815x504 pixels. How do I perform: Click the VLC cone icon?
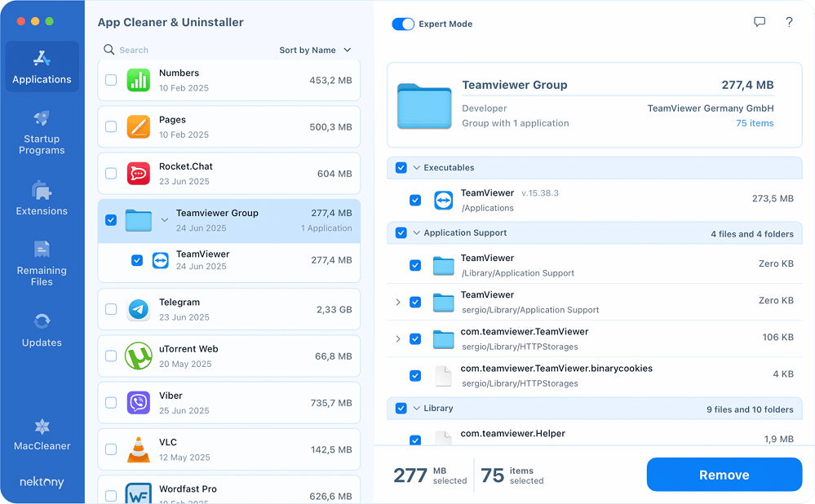click(x=139, y=449)
